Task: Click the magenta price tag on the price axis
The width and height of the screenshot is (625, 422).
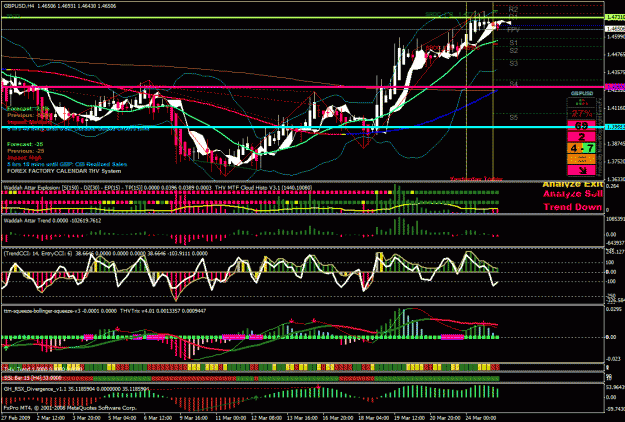Action: point(615,86)
